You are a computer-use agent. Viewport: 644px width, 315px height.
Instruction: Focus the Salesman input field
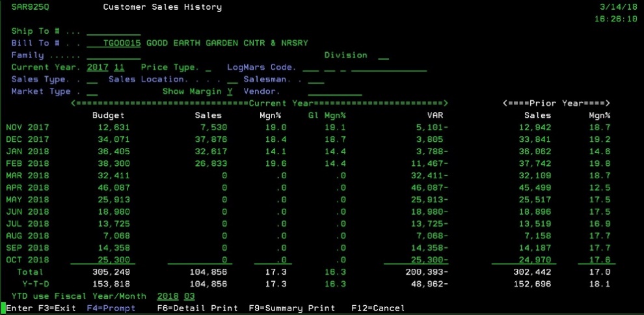tap(316, 79)
